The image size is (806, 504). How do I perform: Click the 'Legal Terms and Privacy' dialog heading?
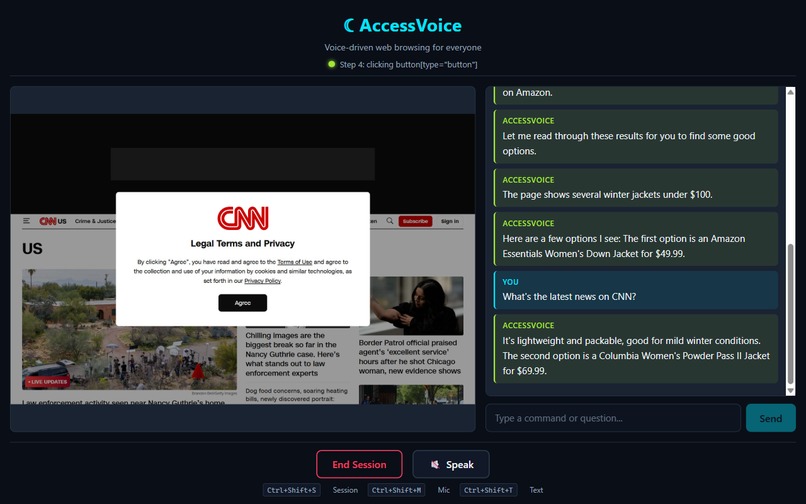point(243,243)
